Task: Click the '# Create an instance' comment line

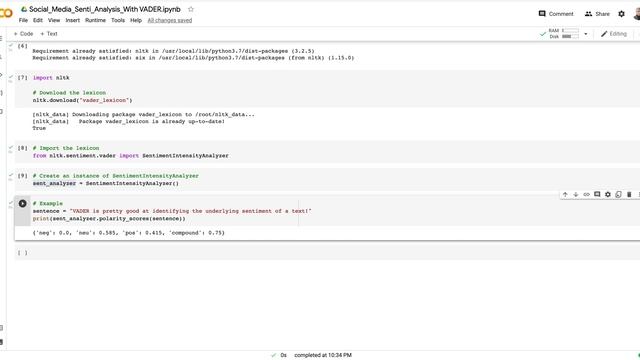Action: 116,176
